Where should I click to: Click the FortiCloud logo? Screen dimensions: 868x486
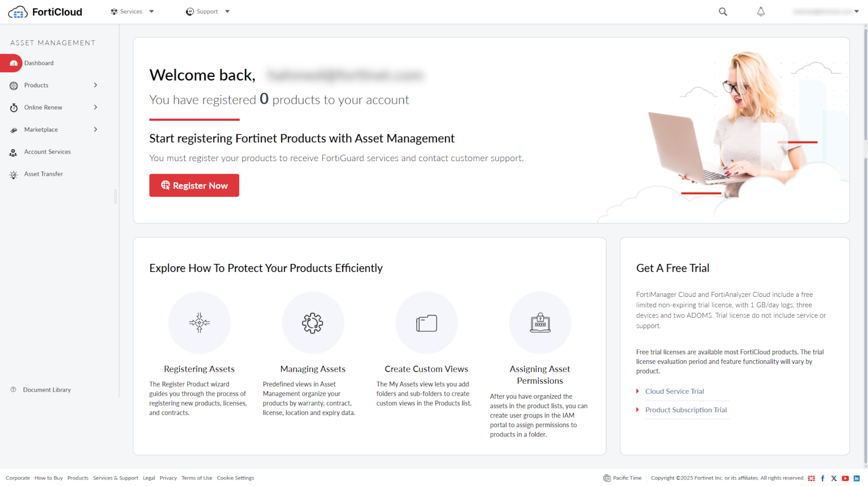[x=45, y=12]
